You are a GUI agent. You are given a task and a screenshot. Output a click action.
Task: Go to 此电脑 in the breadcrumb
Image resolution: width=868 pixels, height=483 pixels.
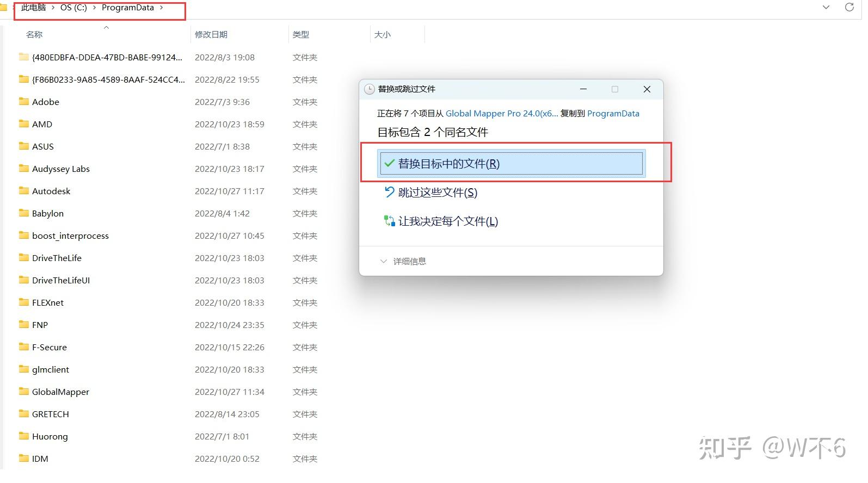pyautogui.click(x=34, y=8)
